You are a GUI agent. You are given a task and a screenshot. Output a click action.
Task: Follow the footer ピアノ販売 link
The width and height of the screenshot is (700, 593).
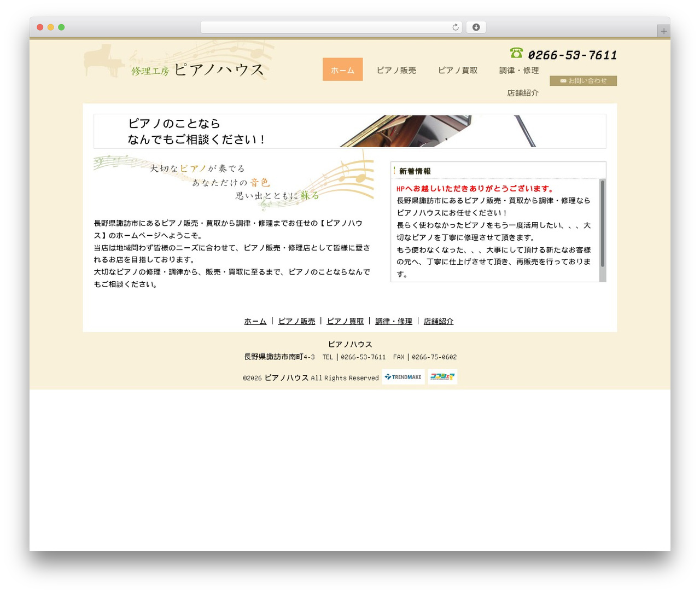pyautogui.click(x=296, y=321)
